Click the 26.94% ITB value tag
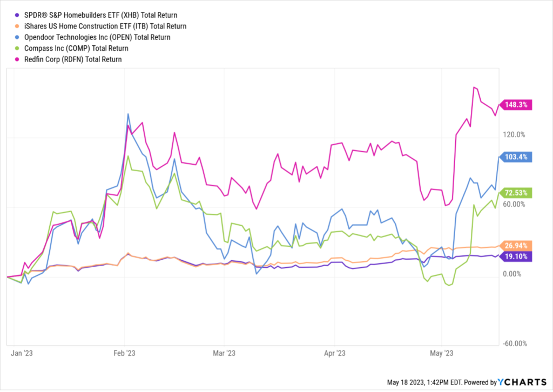This screenshot has width=553, height=392. [x=518, y=245]
